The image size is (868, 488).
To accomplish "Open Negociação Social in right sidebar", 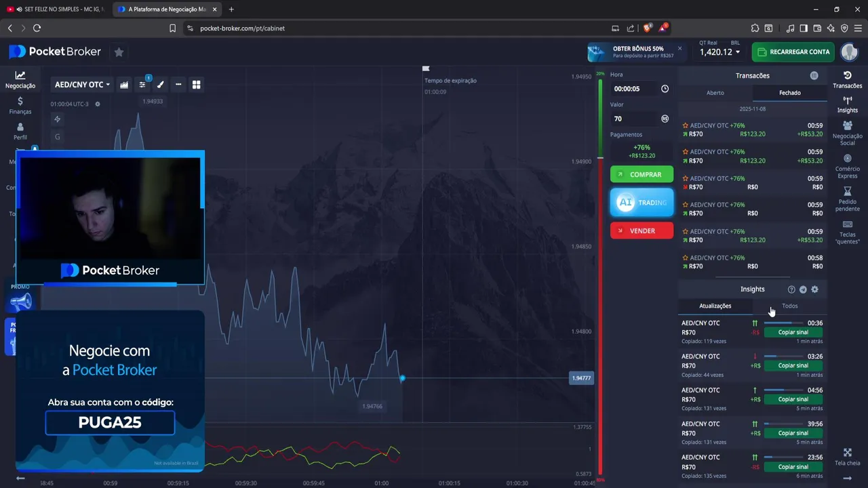I will (847, 134).
